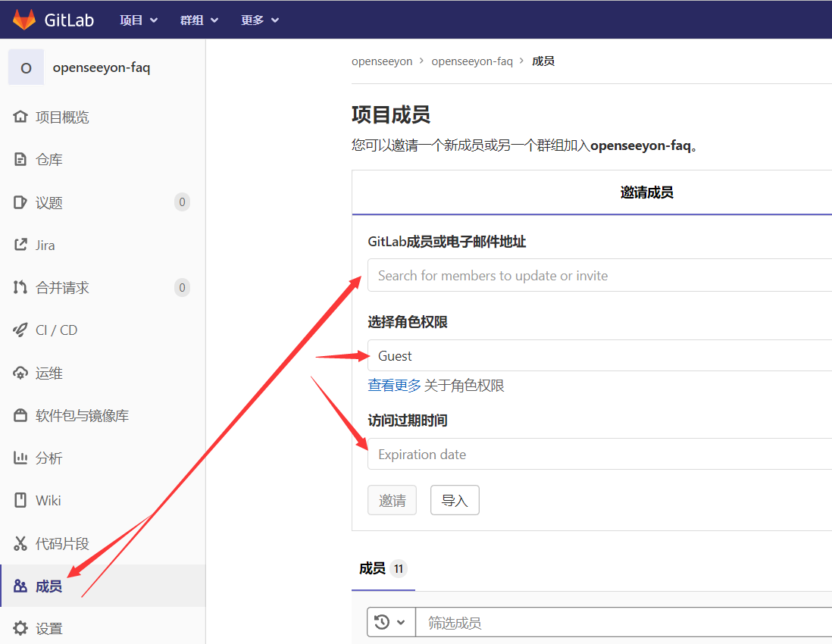Expand the 群组 dropdown menu
The image size is (832, 644).
(199, 20)
